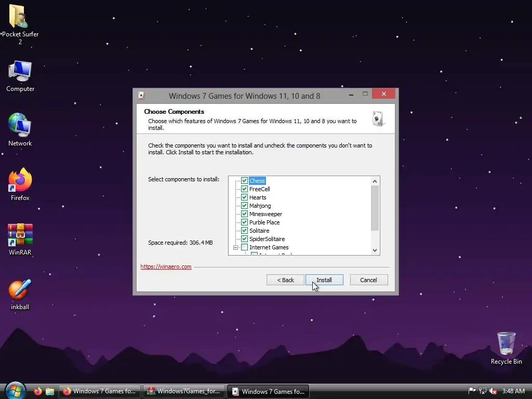
Task: Click the 3:48 AM taskbar clock
Action: tap(513, 391)
